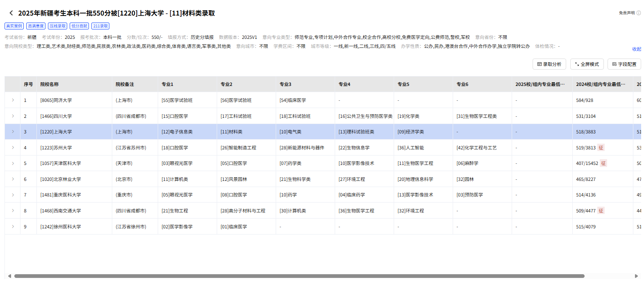
Task: Expand row 9 徐州医科大学
Action: [x=13, y=227]
